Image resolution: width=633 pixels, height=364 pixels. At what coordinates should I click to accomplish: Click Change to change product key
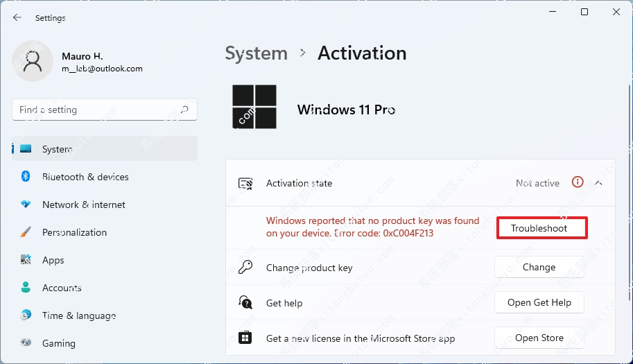click(539, 268)
